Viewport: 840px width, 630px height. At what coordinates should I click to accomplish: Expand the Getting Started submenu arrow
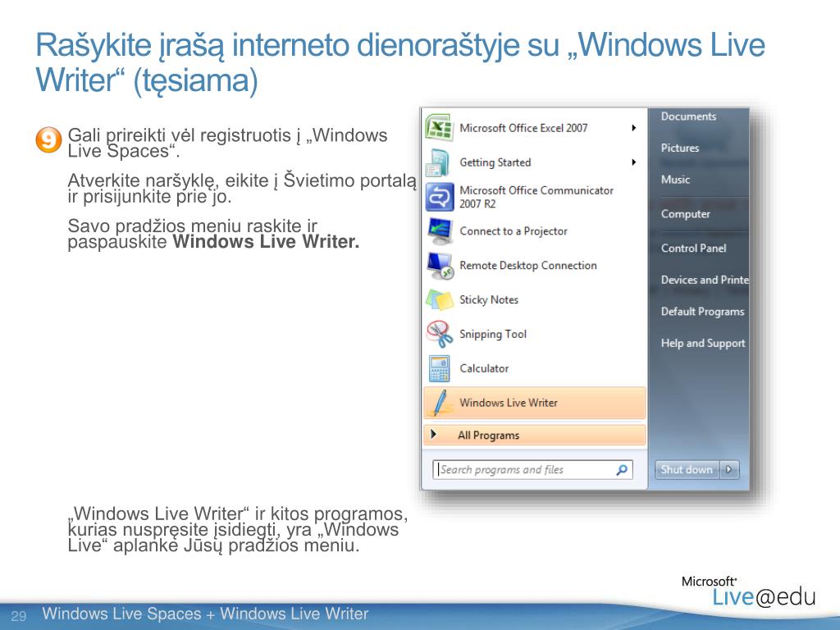pyautogui.click(x=634, y=162)
